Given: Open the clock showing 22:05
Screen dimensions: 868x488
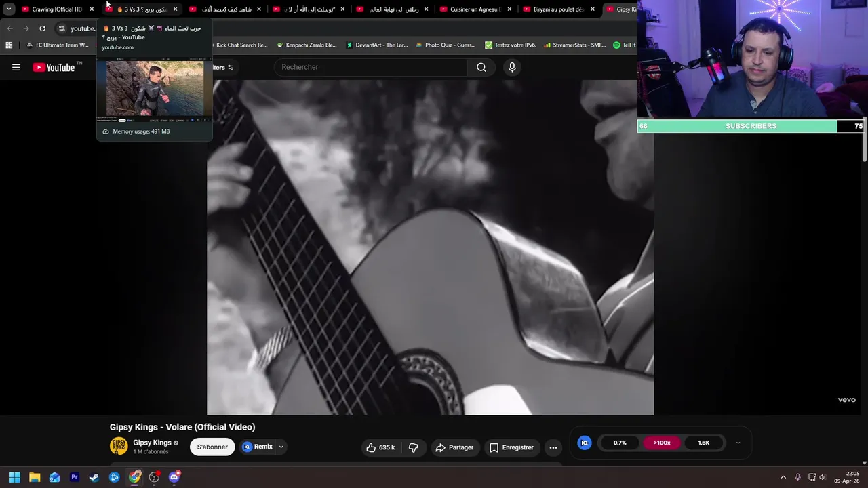Looking at the screenshot, I should click(x=848, y=477).
